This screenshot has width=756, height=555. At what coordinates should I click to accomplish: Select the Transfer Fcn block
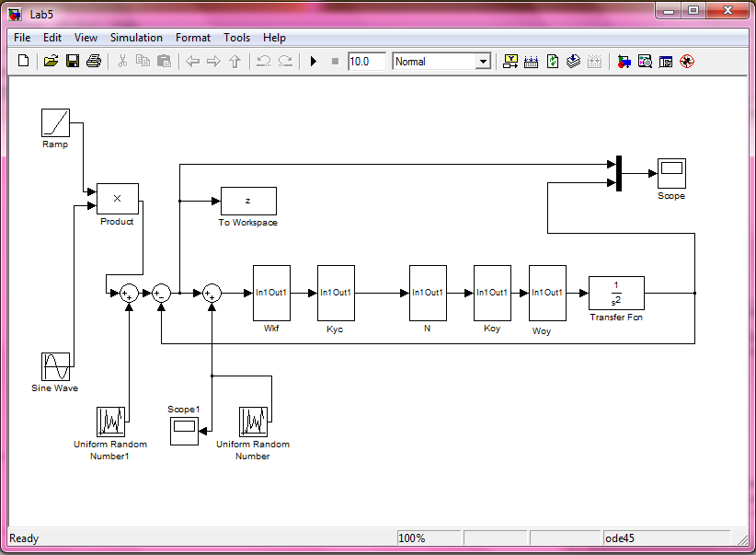point(616,293)
